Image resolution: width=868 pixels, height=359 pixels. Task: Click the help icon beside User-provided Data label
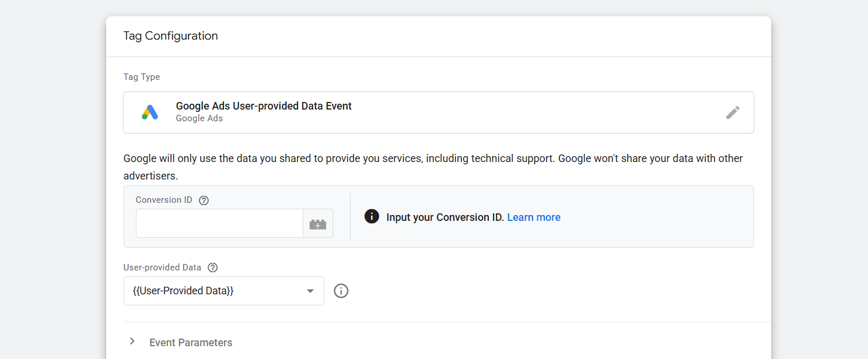click(x=213, y=268)
